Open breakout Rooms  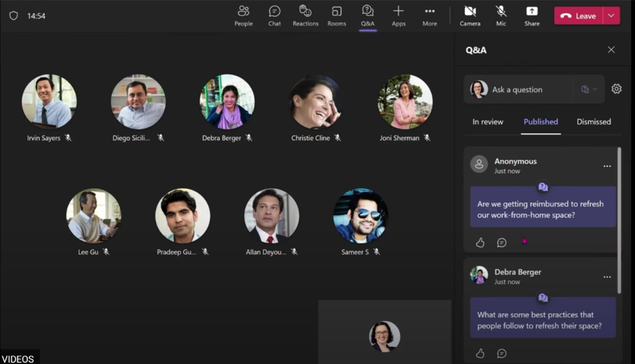[337, 16]
